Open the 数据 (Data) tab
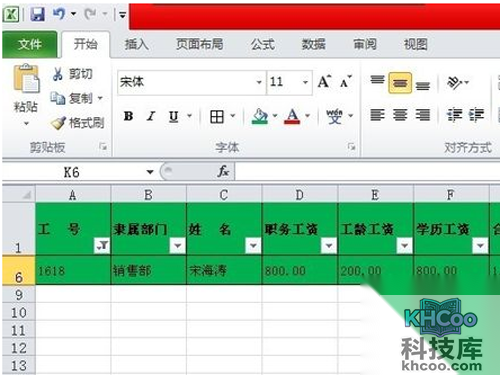The width and height of the screenshot is (500, 375). pyautogui.click(x=313, y=44)
